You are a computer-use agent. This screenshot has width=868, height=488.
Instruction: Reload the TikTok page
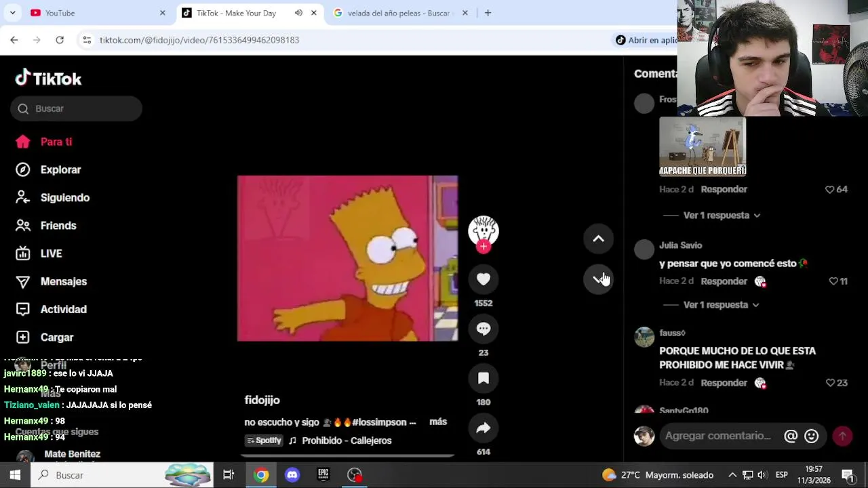pyautogui.click(x=60, y=40)
